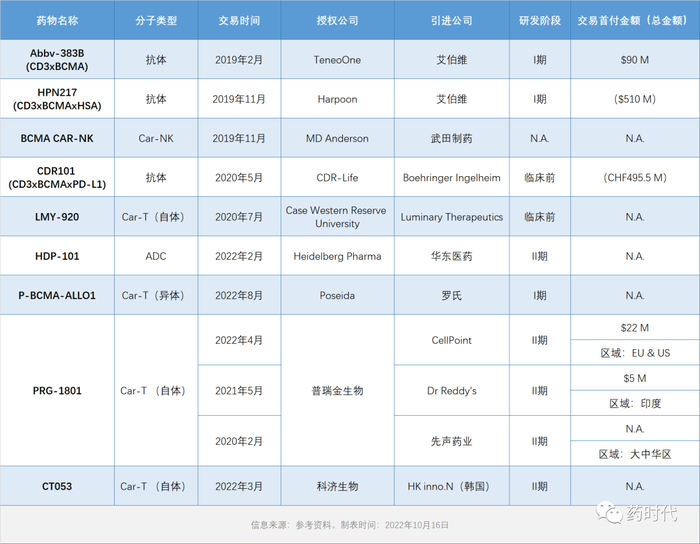
Task: Click the 2019年2月 date cell
Action: tap(239, 60)
